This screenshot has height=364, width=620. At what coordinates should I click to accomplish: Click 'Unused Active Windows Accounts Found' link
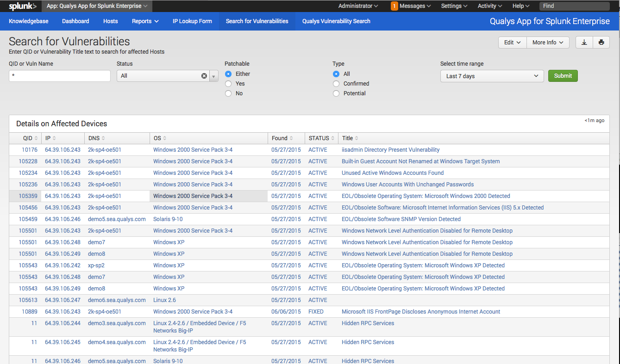click(393, 173)
